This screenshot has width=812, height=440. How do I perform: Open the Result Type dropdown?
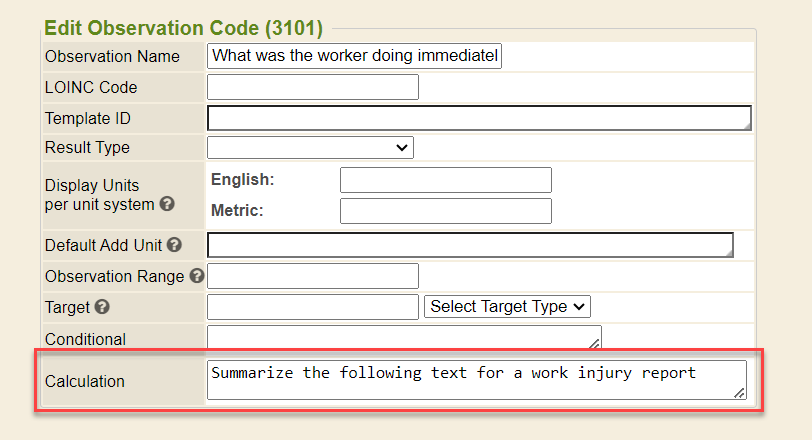click(x=310, y=148)
